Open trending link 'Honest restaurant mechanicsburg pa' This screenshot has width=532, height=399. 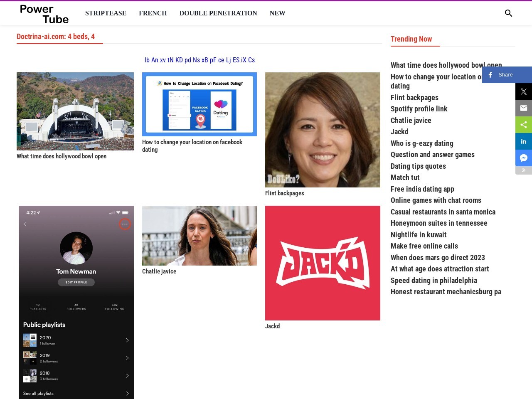(446, 292)
